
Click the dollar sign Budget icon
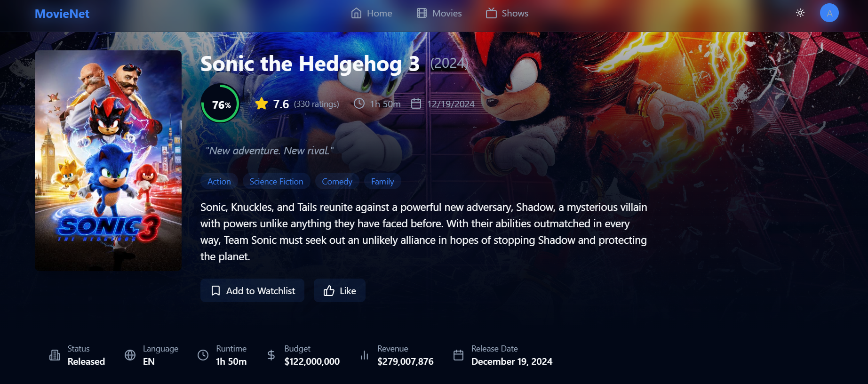pos(271,355)
